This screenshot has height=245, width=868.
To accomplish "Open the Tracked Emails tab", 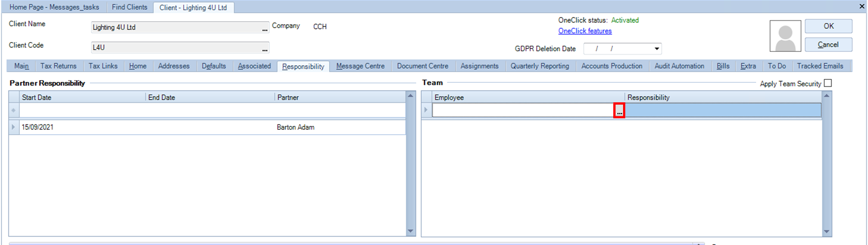I will [x=820, y=66].
